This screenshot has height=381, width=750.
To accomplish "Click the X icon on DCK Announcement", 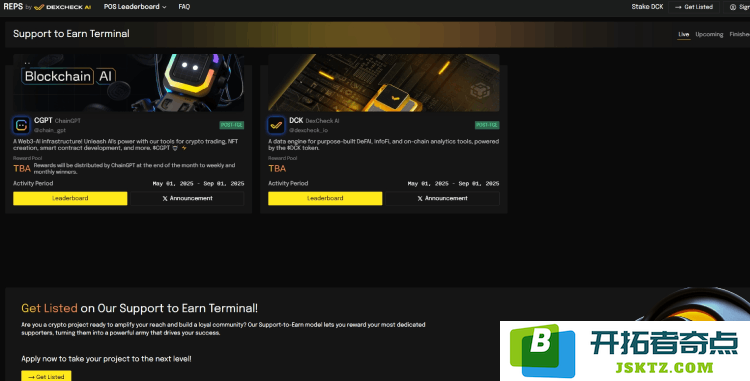I will pyautogui.click(x=420, y=198).
